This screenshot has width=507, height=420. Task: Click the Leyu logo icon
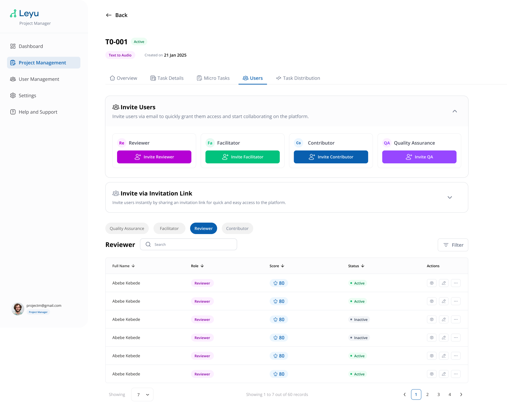13,13
